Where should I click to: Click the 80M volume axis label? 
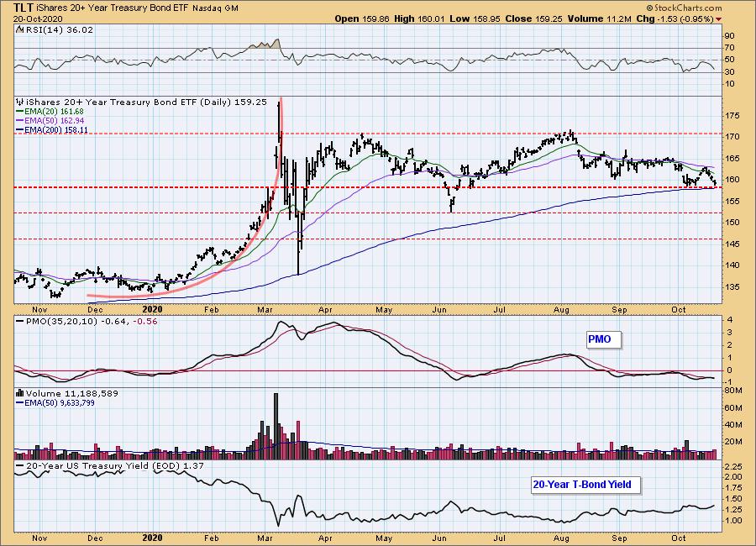(x=732, y=391)
